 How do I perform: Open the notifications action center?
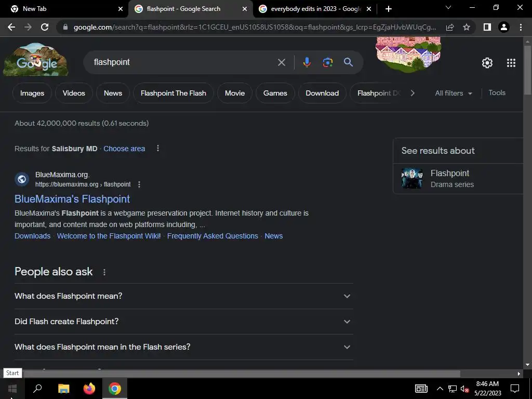[515, 389]
